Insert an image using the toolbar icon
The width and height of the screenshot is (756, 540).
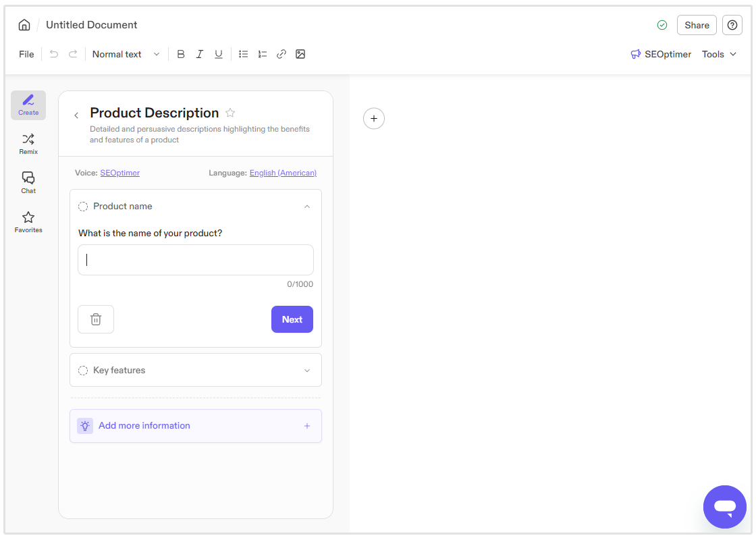[x=300, y=54]
